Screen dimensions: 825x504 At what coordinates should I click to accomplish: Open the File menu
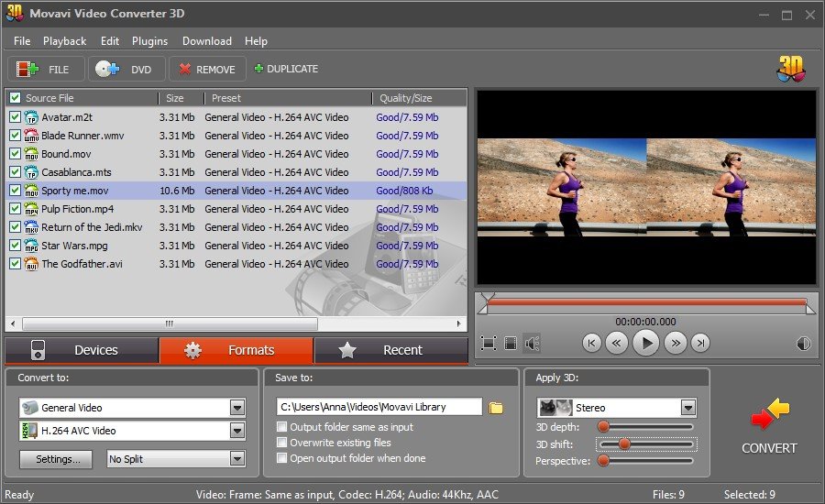coord(22,41)
